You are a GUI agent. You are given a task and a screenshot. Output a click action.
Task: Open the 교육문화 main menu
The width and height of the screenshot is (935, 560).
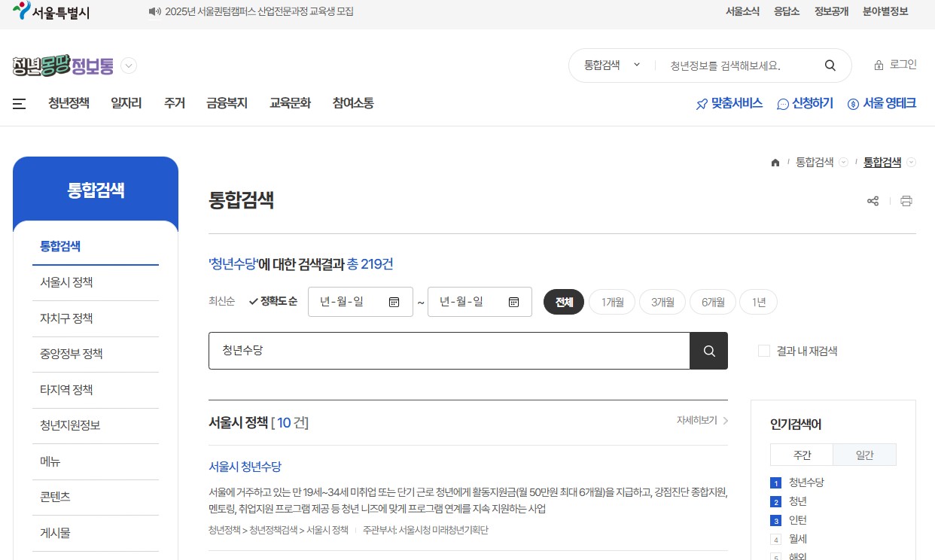(290, 103)
